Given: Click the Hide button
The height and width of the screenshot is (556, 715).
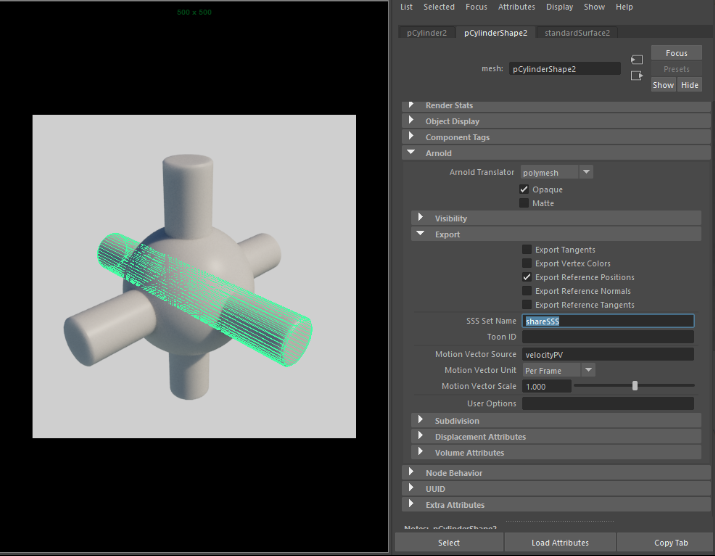Looking at the screenshot, I should point(689,85).
